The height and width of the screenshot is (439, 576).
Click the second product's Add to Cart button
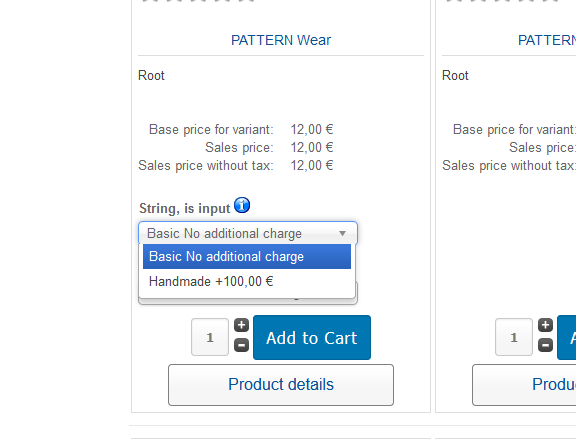tap(566, 337)
